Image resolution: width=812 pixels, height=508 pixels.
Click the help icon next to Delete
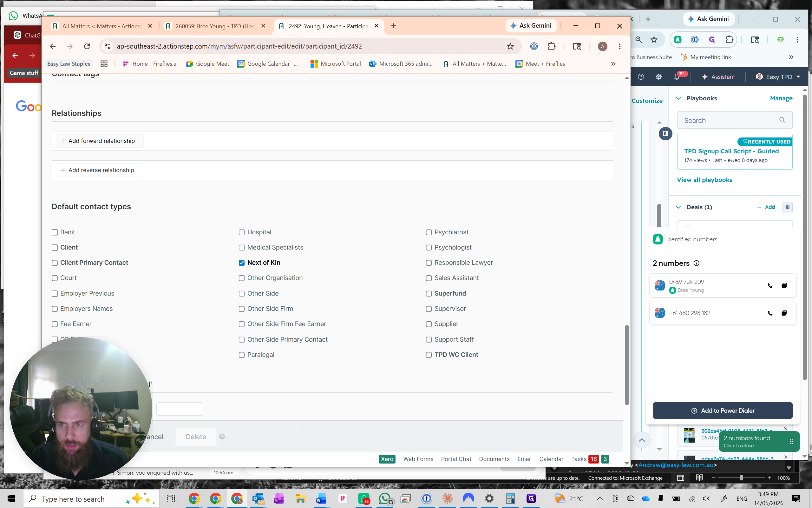pos(222,437)
